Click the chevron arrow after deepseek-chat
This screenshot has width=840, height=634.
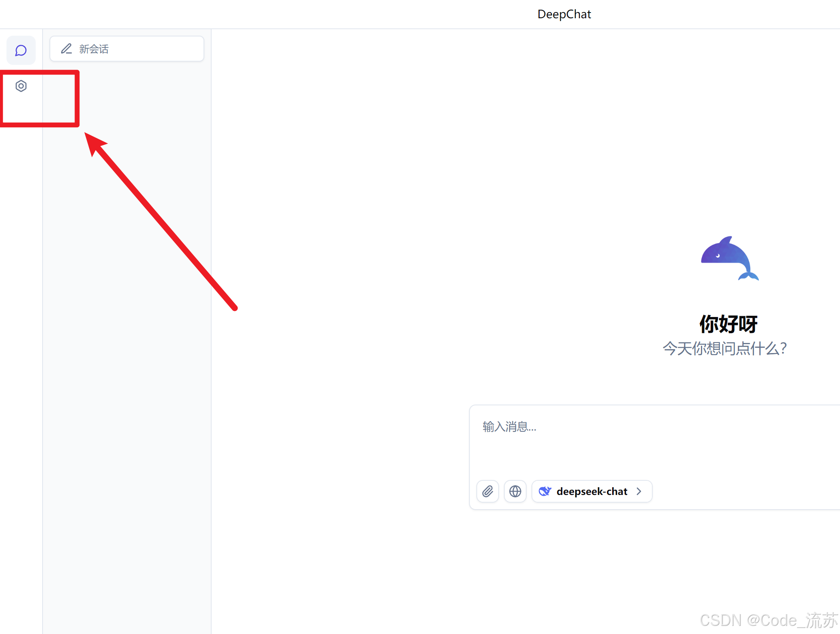point(639,491)
